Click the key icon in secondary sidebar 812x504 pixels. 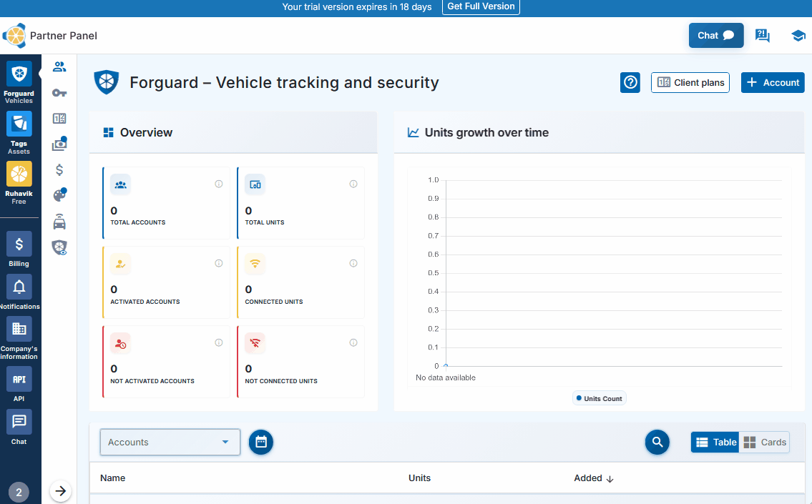tap(60, 93)
